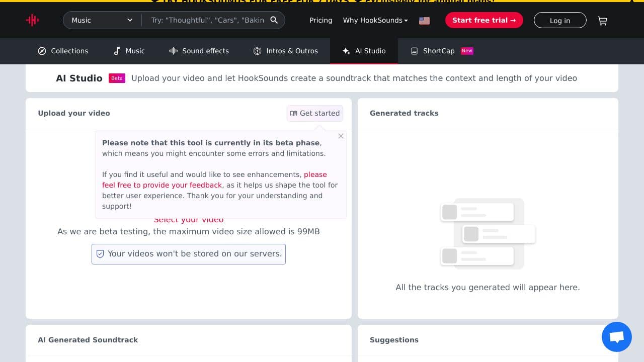
Task: Click the Suggestions heading
Action: click(x=394, y=340)
